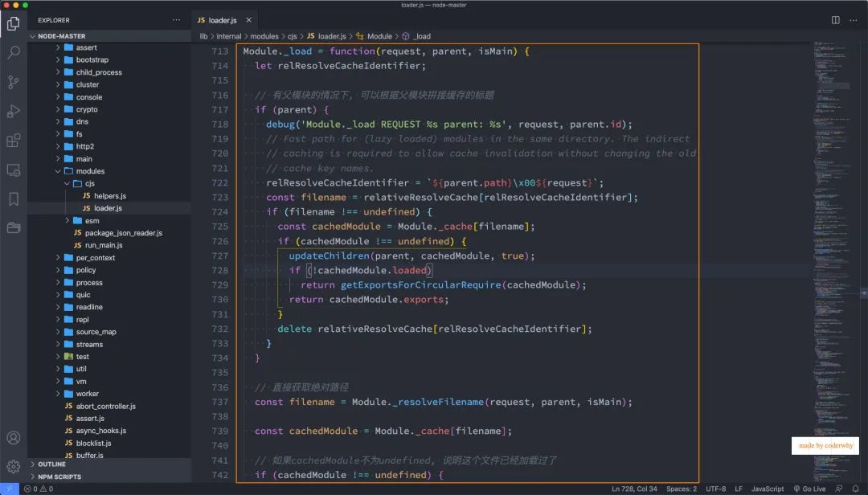Click 'lib' breadcrumb
The width and height of the screenshot is (868, 495).
pyautogui.click(x=203, y=36)
